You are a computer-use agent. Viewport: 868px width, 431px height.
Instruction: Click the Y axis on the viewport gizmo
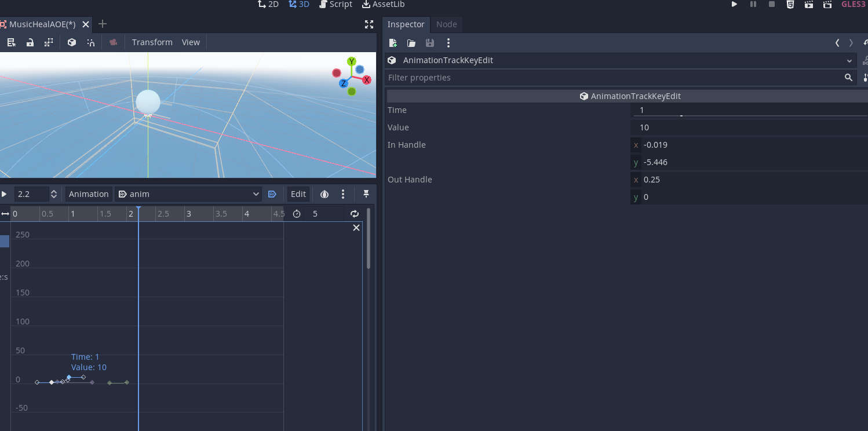pos(351,61)
